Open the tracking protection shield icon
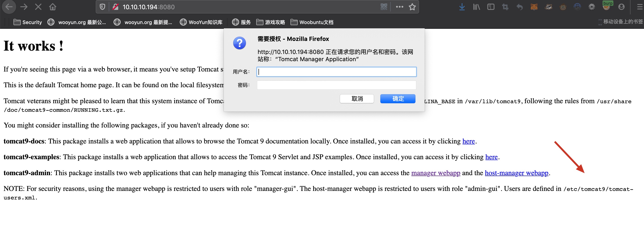This screenshot has height=237, width=644. (102, 7)
